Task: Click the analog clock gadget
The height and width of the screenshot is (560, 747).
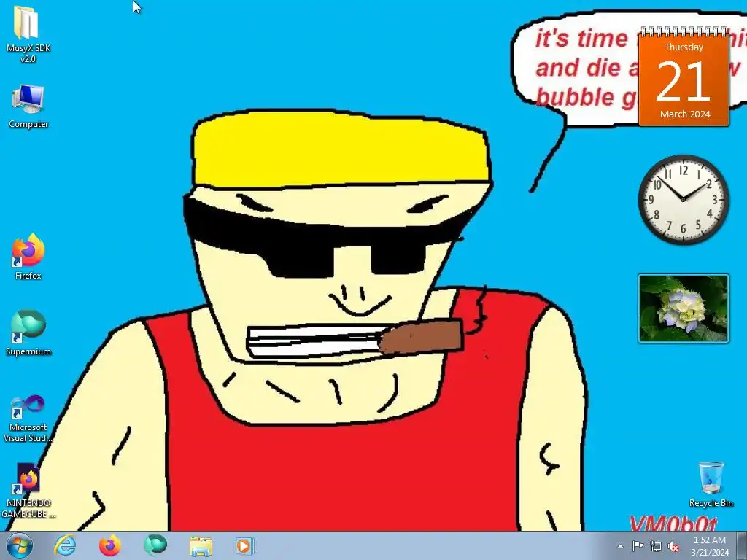Action: click(x=683, y=199)
